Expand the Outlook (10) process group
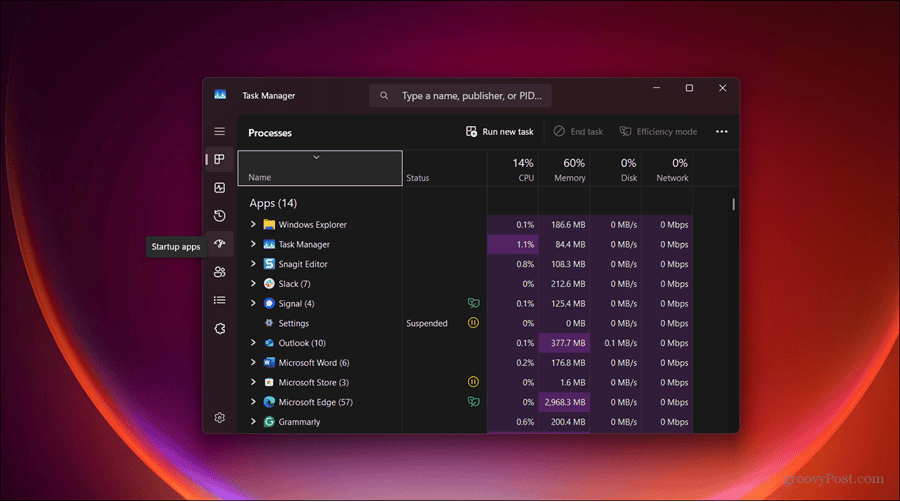 [253, 343]
